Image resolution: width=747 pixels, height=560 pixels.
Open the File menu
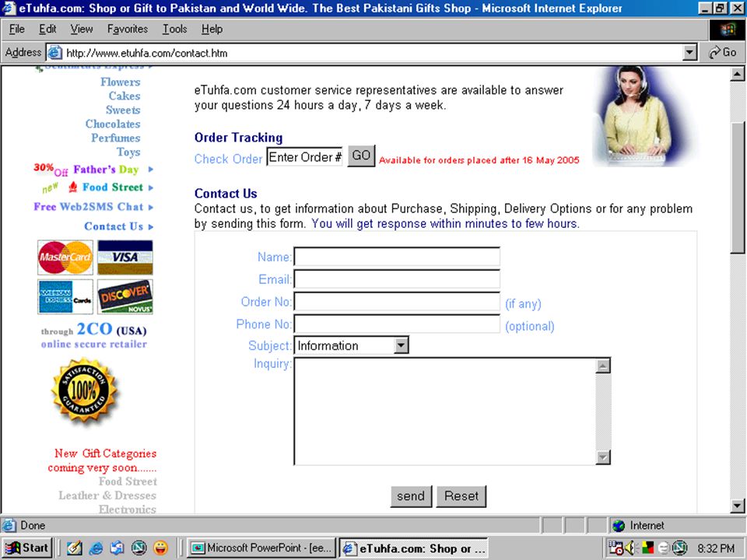coord(16,29)
